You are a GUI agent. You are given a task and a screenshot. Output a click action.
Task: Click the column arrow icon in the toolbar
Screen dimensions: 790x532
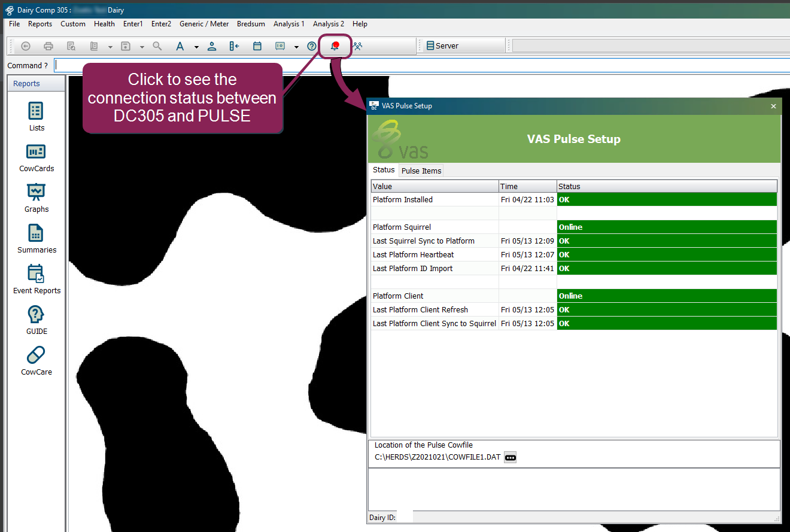tap(235, 46)
